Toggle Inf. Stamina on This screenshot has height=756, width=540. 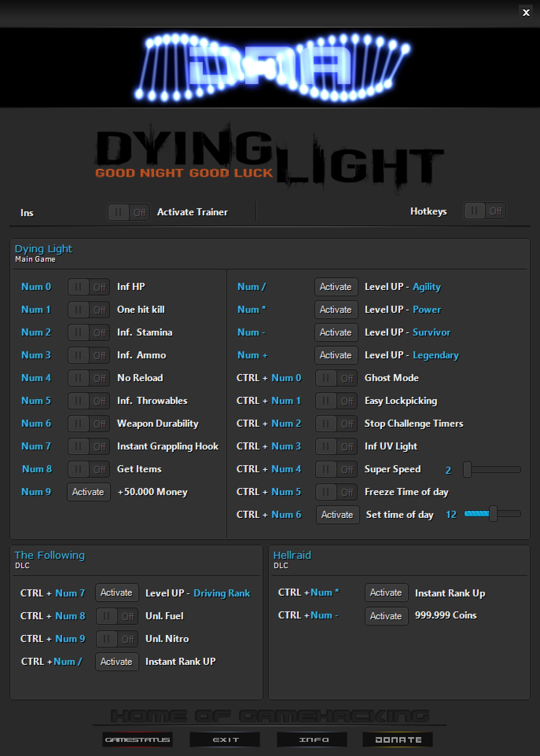click(89, 333)
